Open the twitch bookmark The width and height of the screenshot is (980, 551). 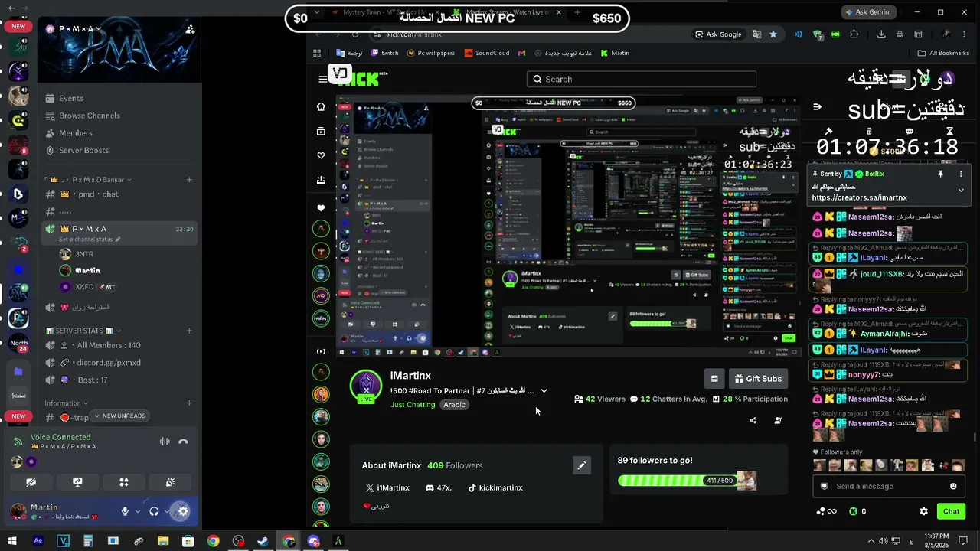point(384,53)
